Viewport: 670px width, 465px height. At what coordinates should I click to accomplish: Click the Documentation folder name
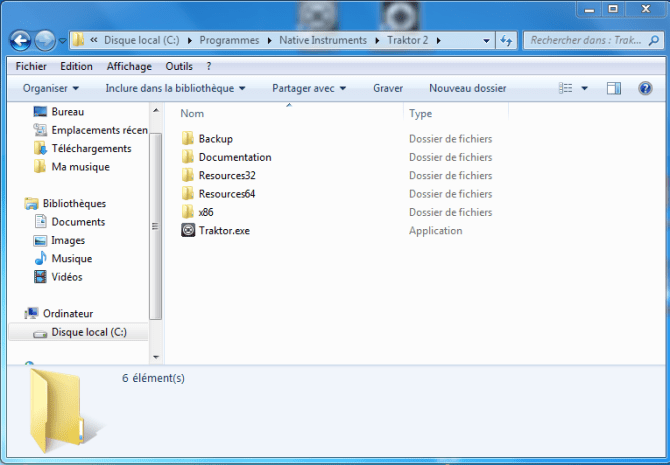(x=235, y=157)
